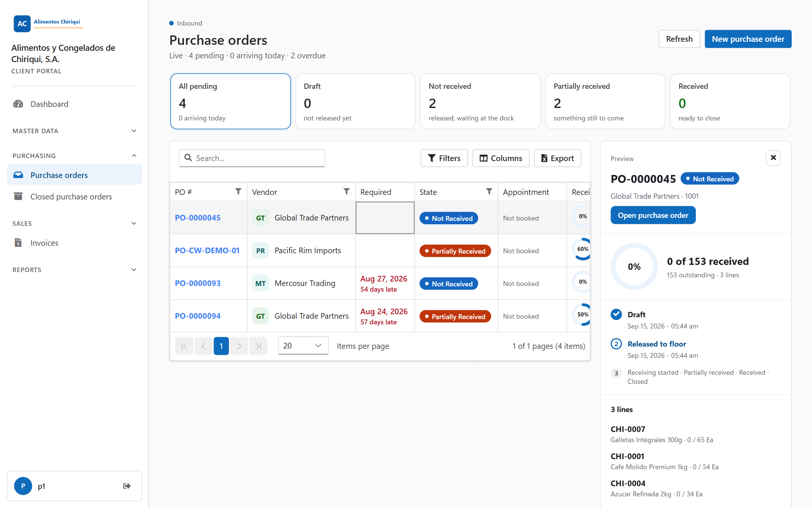Export the purchase orders table
812x508 pixels.
tap(557, 158)
